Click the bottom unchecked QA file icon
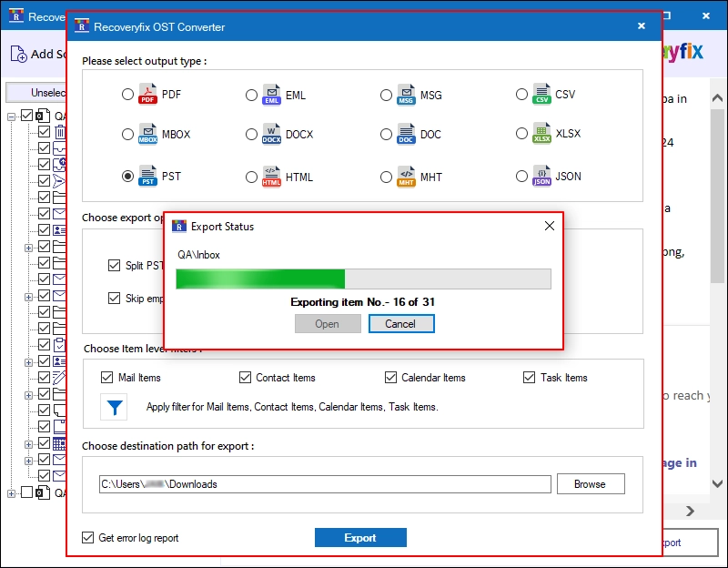This screenshot has height=568, width=728. click(x=43, y=492)
